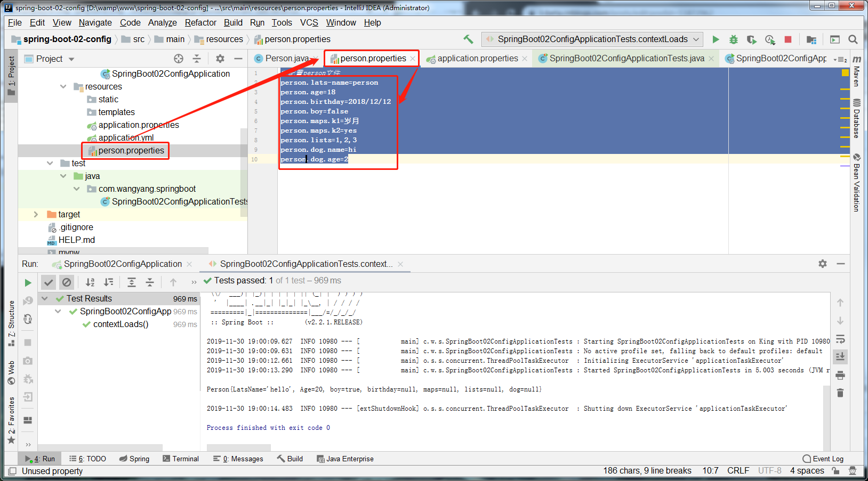868x481 pixels.
Task: Collapse the com.wangyang.springboot package
Action: coord(77,189)
